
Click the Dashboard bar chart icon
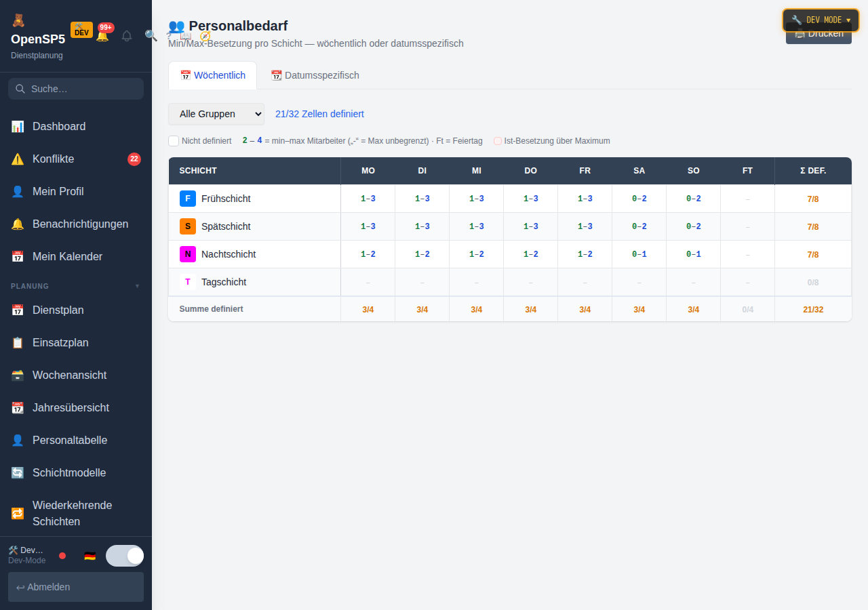(18, 126)
